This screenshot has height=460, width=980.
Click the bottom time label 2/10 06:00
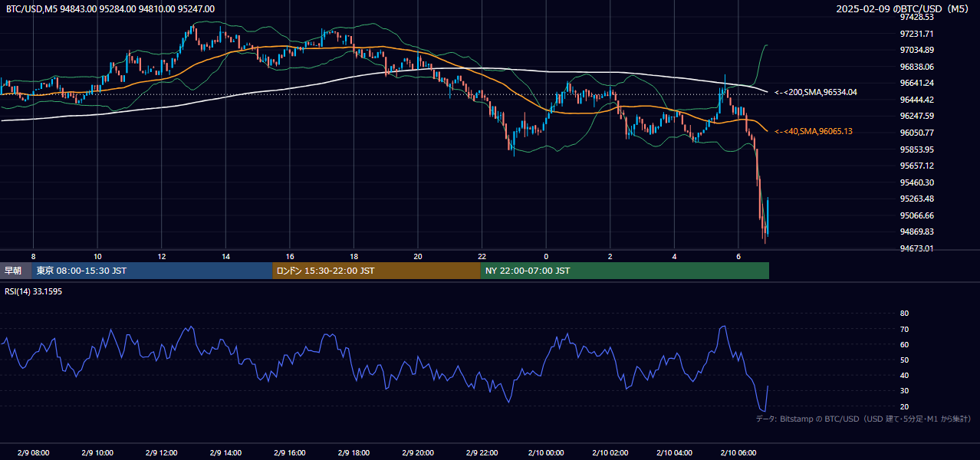tap(738, 452)
